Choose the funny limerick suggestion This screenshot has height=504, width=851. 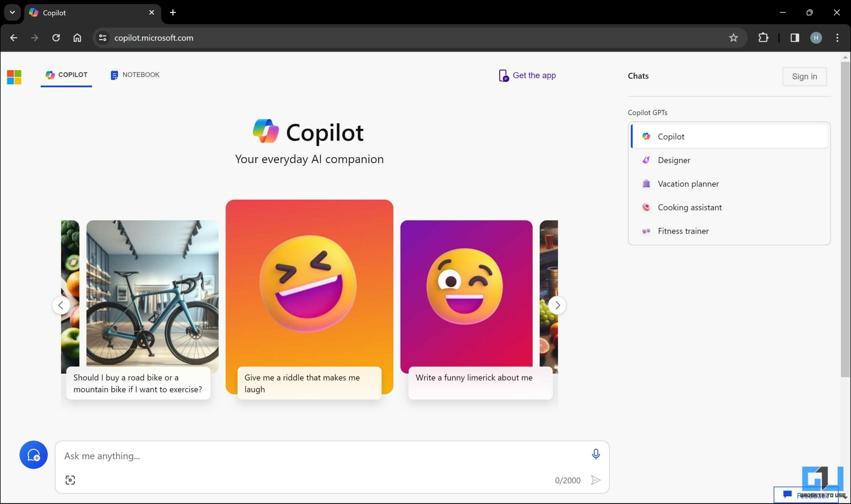pos(480,383)
